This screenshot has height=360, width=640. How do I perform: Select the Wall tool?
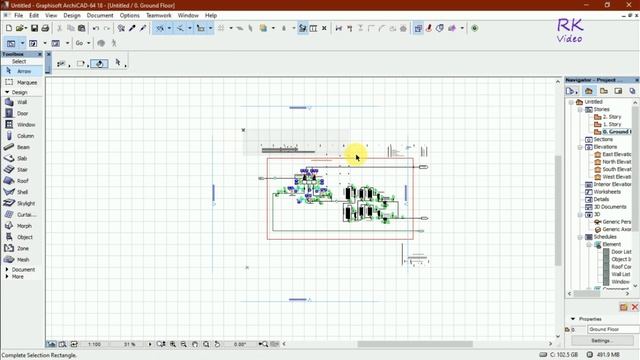[22, 102]
